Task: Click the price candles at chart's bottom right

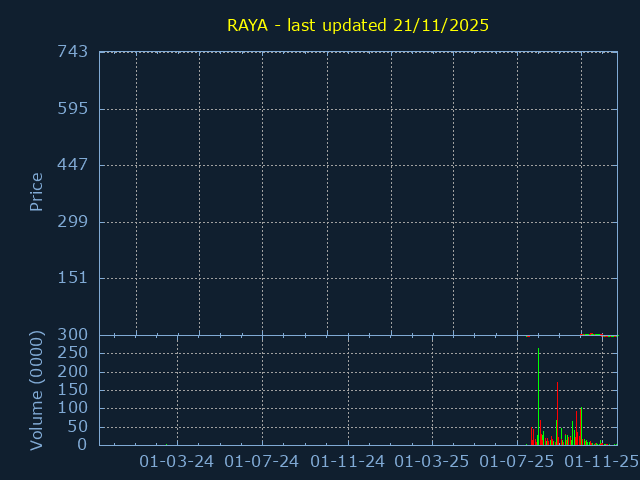Action: pyautogui.click(x=598, y=335)
